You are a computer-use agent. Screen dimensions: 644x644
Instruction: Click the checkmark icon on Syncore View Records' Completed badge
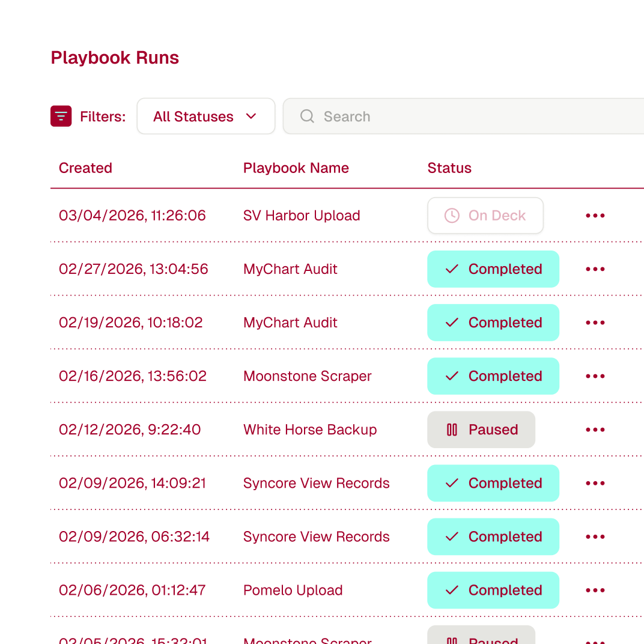451,483
